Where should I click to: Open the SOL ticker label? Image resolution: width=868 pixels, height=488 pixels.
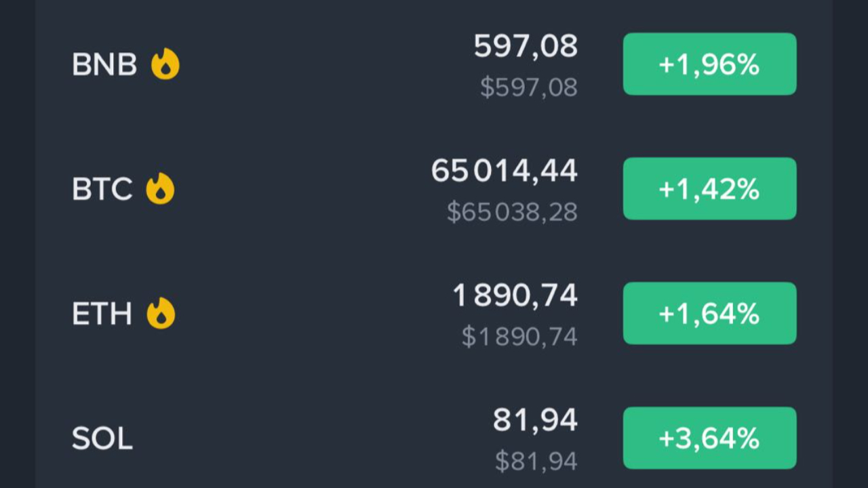pyautogui.click(x=102, y=439)
